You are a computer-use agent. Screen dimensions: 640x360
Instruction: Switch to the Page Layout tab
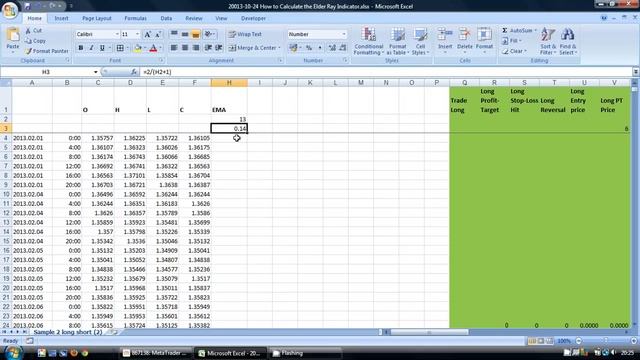(x=97, y=18)
